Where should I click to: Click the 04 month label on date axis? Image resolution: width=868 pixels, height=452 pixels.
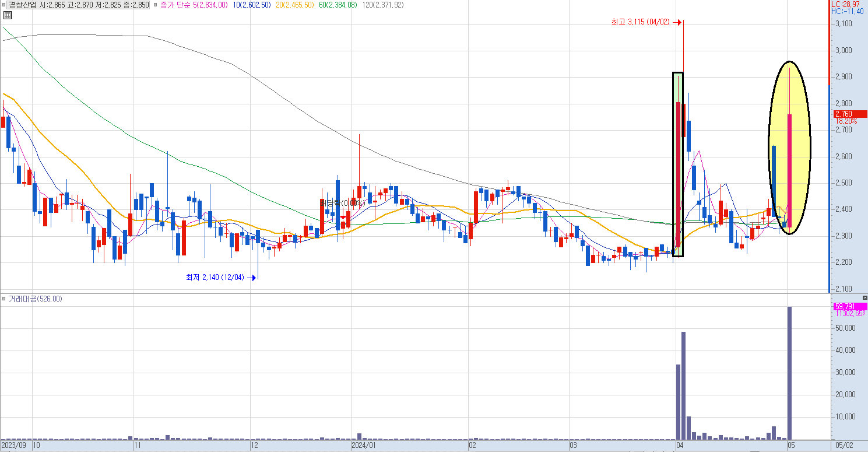(x=680, y=446)
